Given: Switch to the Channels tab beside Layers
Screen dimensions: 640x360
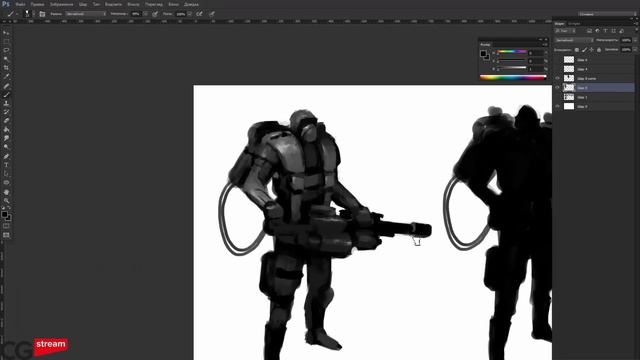Looking at the screenshot, I should (574, 24).
